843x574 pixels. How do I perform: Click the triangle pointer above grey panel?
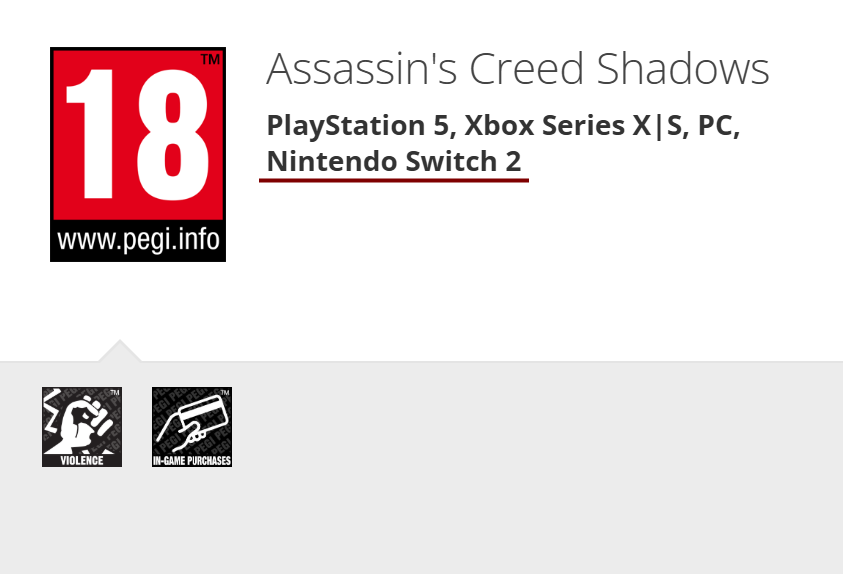click(120, 351)
